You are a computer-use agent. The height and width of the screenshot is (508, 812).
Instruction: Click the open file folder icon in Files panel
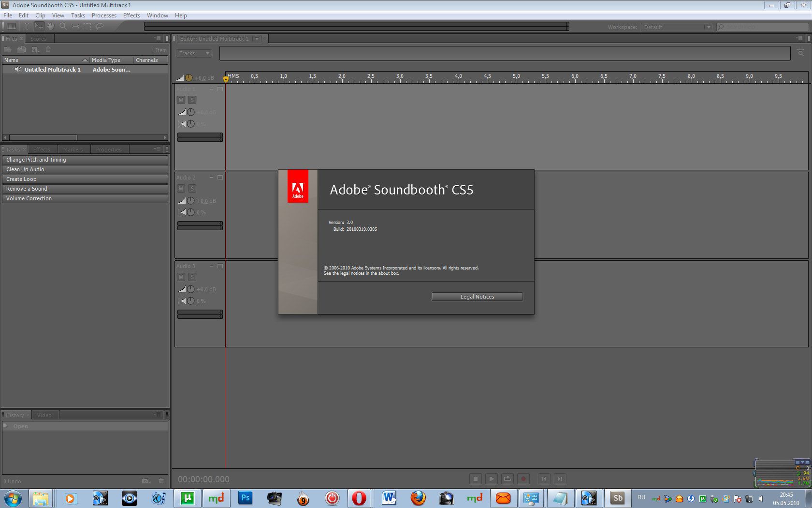[8, 49]
